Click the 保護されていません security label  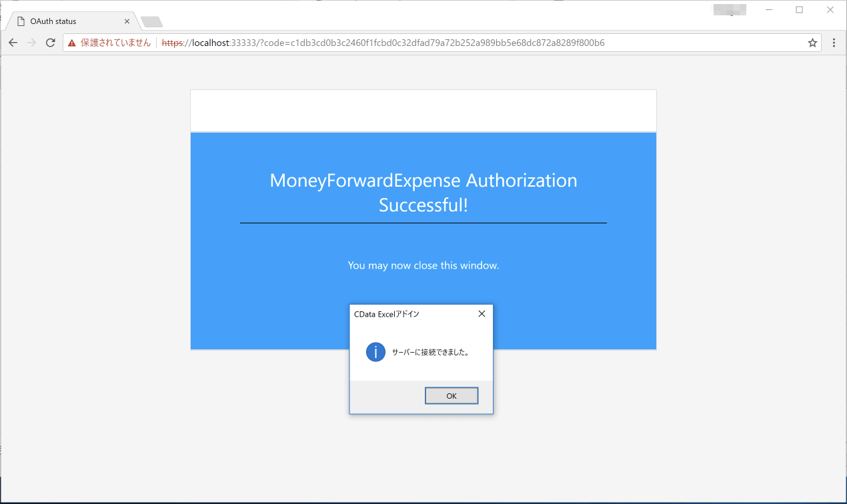[115, 43]
